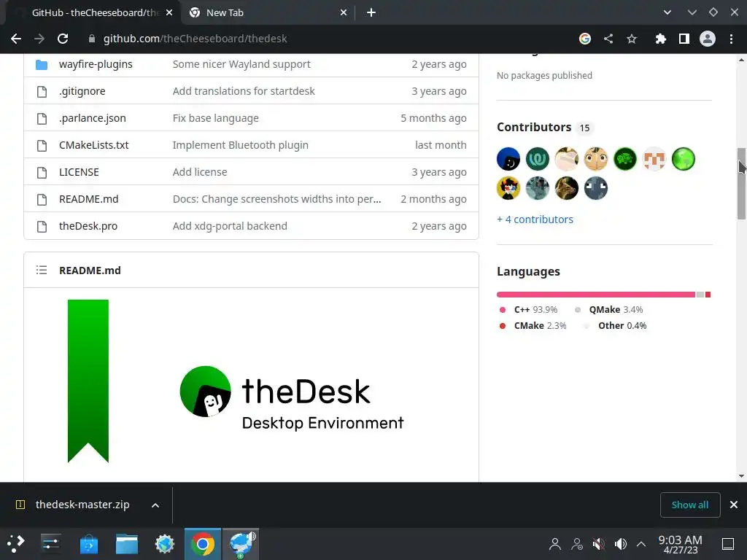Open first contributor avatar
747x560 pixels.
pos(508,159)
